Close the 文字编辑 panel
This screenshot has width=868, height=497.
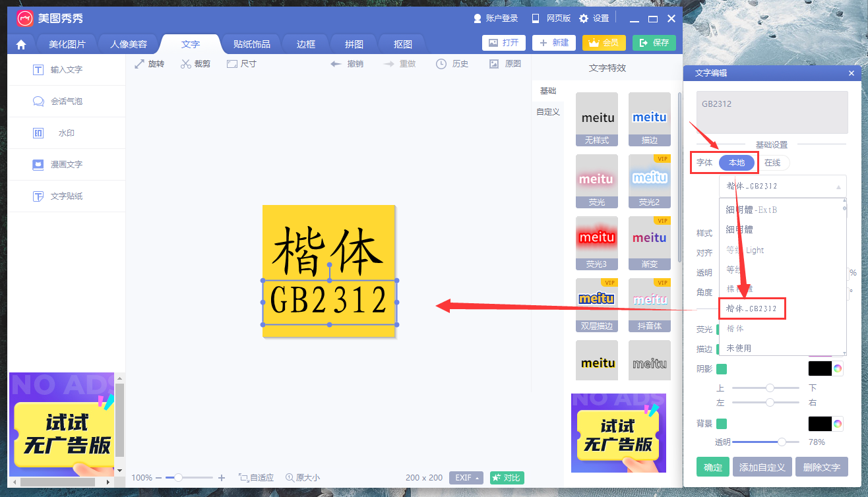851,73
